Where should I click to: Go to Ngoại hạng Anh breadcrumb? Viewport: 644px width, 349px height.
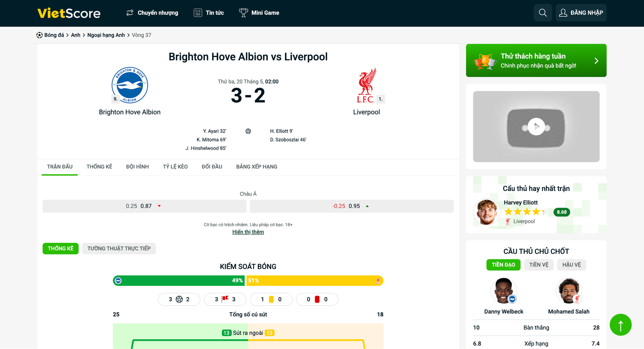click(x=106, y=35)
